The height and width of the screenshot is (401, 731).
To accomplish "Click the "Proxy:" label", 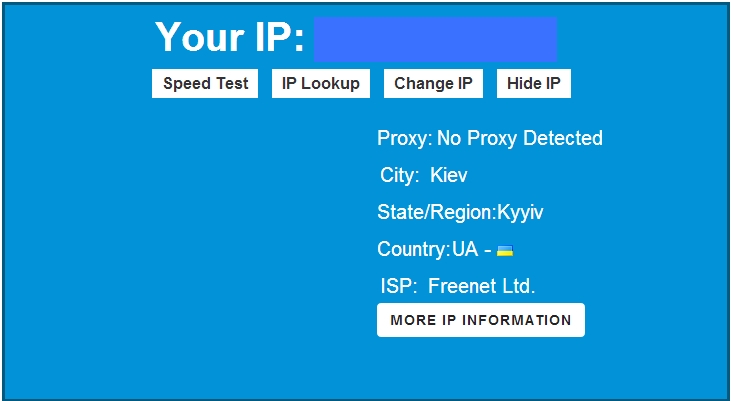I will [x=405, y=138].
